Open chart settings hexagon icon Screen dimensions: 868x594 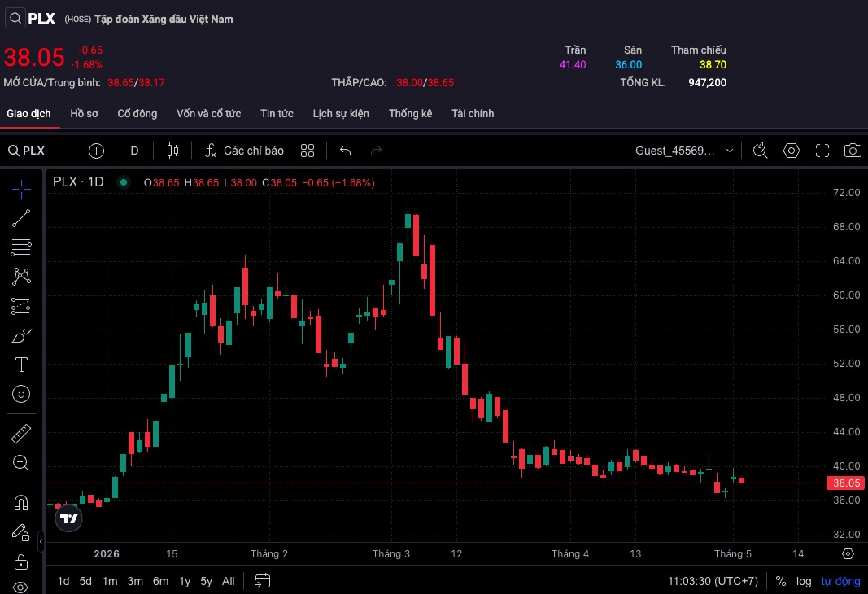tap(792, 151)
